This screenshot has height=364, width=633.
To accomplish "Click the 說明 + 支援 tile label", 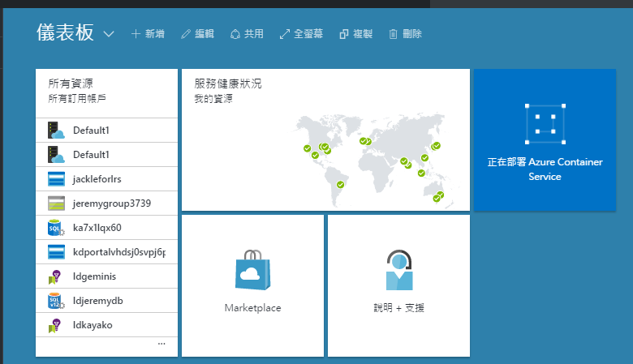I will pyautogui.click(x=398, y=308).
